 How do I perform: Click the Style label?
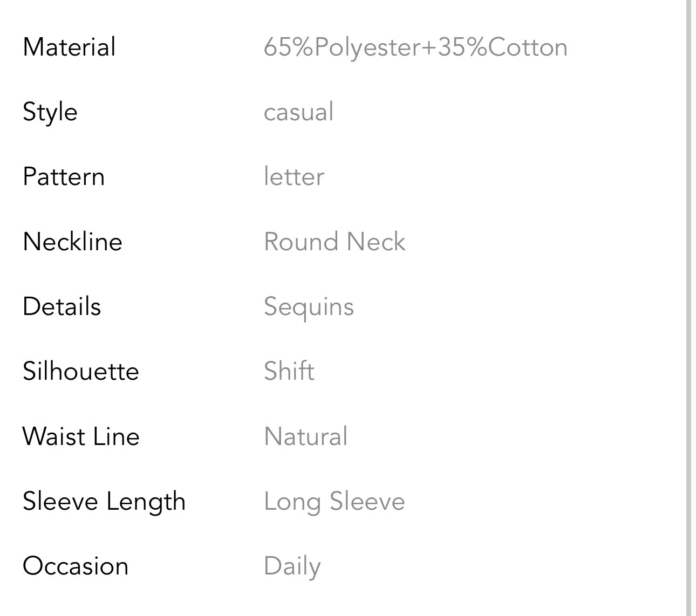tap(50, 112)
